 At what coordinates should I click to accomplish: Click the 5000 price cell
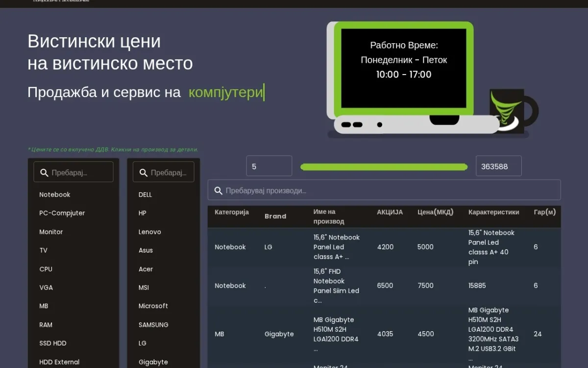(425, 247)
